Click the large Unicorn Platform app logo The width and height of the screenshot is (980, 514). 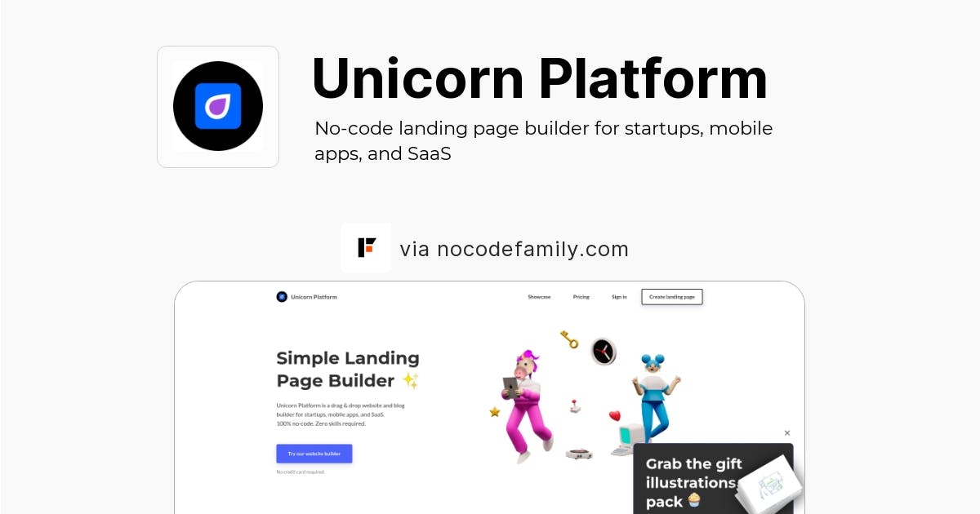pyautogui.click(x=218, y=107)
